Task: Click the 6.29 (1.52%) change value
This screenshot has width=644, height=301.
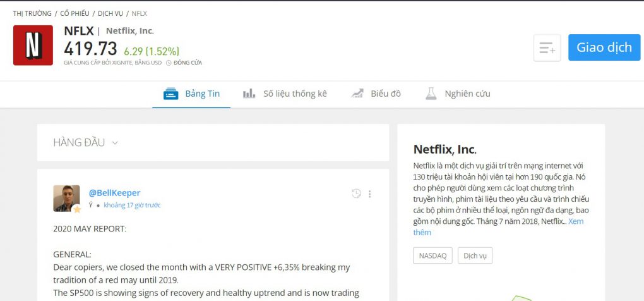Action: click(152, 51)
